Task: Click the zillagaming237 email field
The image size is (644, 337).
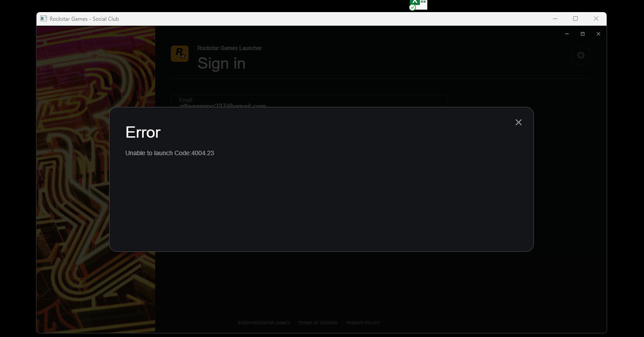Action: 222,106
